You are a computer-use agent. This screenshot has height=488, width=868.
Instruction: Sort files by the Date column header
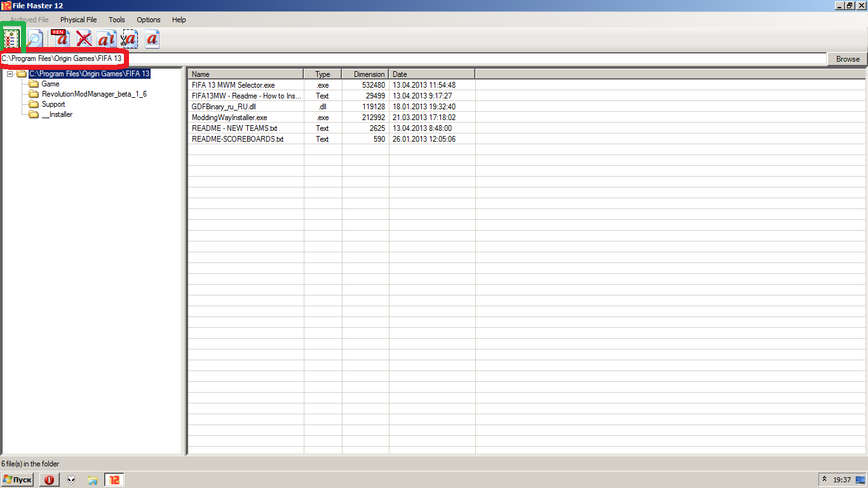pyautogui.click(x=432, y=74)
